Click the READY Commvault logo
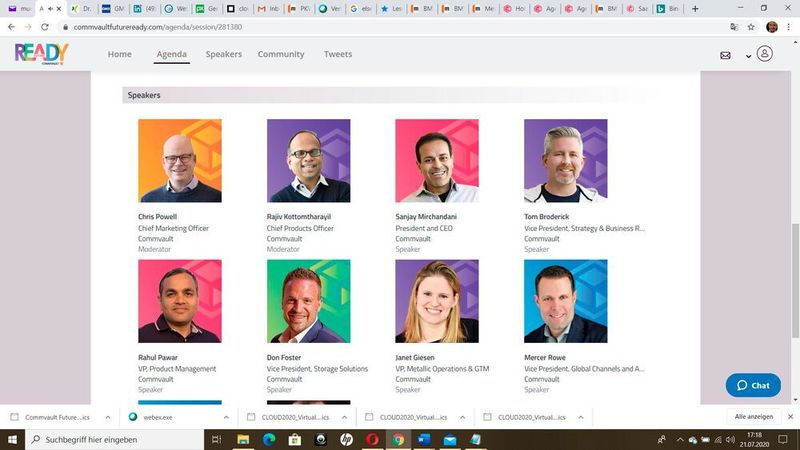 (x=41, y=53)
